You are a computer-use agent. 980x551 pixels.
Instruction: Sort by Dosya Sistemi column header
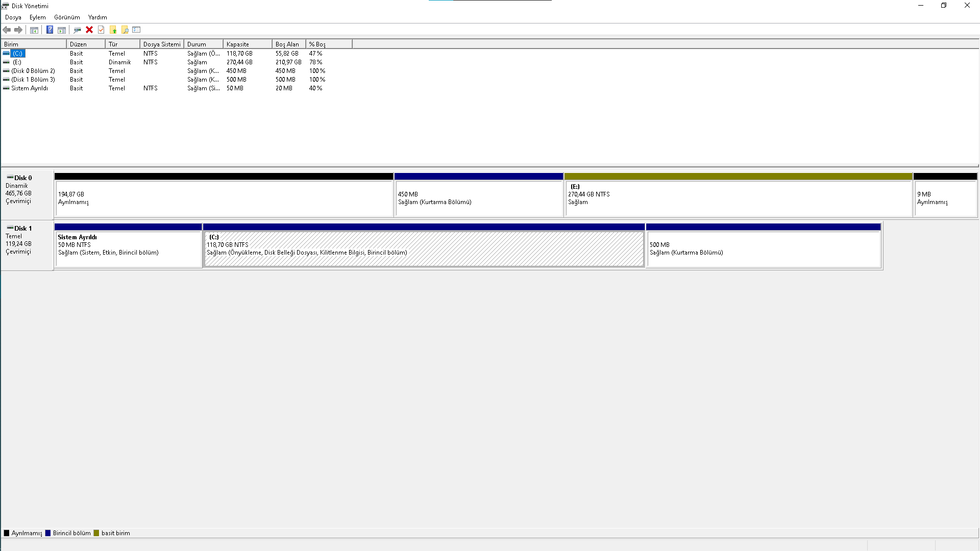(161, 44)
